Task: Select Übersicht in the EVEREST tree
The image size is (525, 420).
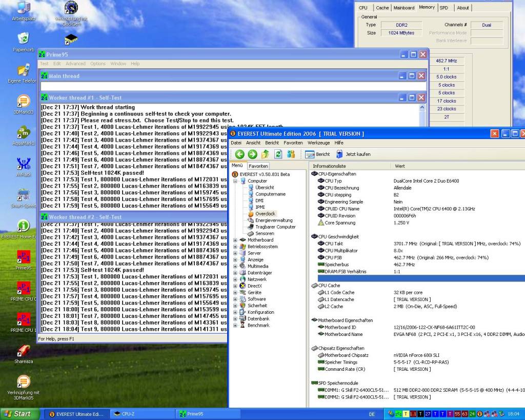Action: [265, 188]
